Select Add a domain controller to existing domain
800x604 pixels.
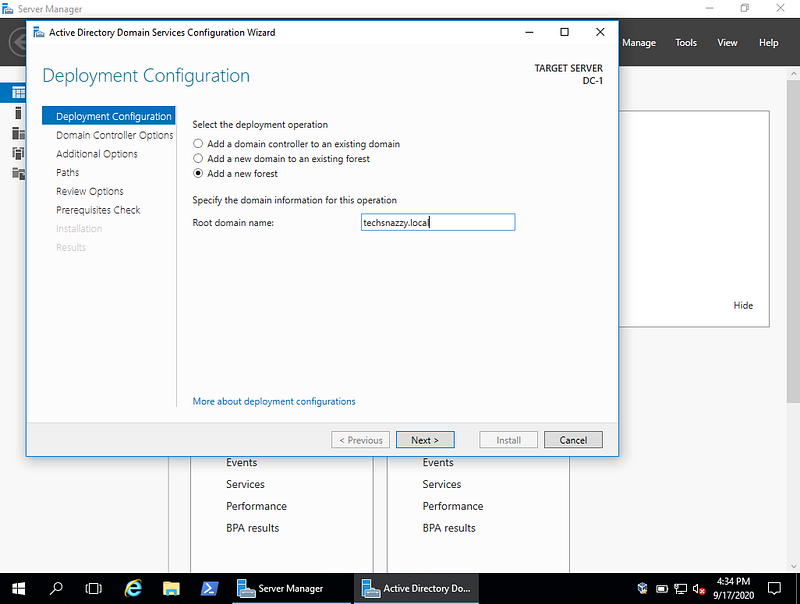tap(198, 144)
